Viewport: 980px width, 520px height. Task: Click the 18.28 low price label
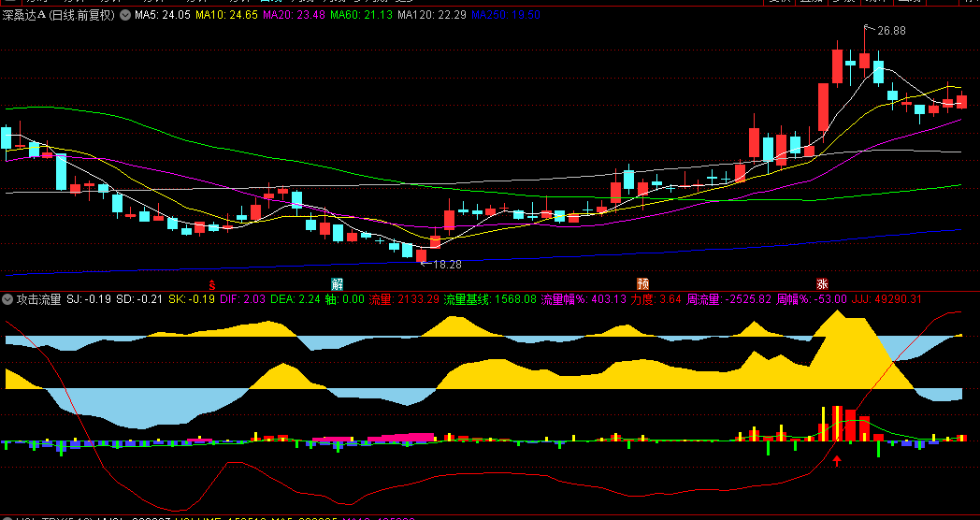[x=448, y=265]
